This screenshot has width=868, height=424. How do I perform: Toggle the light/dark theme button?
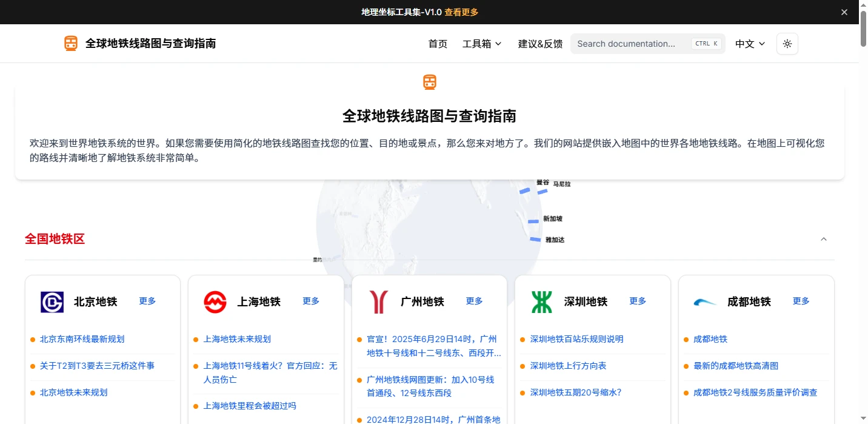(787, 44)
